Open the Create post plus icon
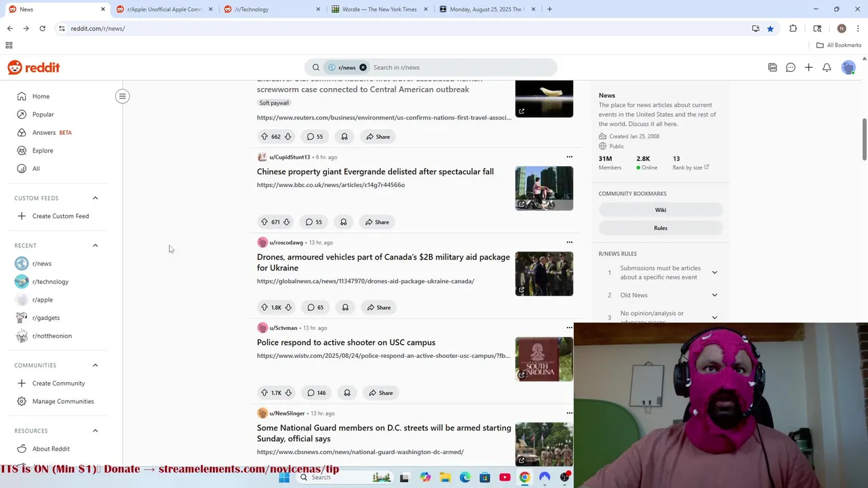This screenshot has width=868, height=488. tap(808, 67)
